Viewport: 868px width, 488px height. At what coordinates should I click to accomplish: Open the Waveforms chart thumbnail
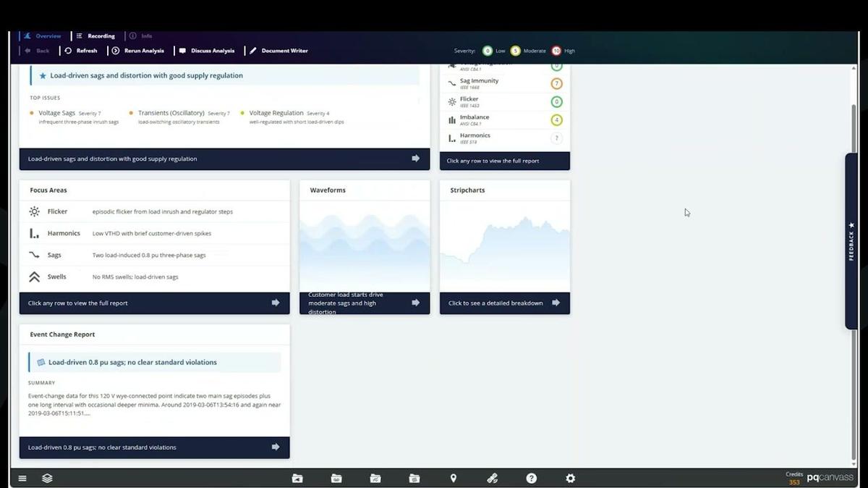(x=365, y=245)
